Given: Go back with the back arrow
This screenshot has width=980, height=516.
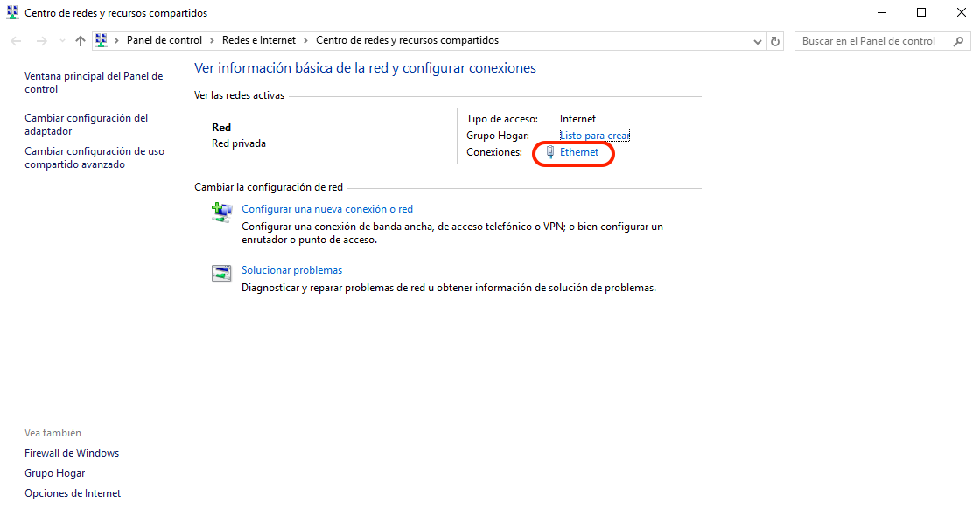Looking at the screenshot, I should 17,41.
